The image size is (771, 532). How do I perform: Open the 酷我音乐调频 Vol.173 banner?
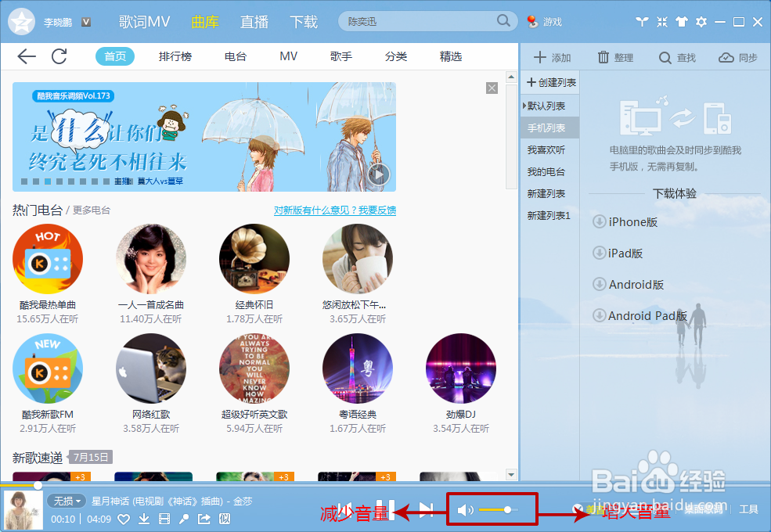pyautogui.click(x=204, y=137)
